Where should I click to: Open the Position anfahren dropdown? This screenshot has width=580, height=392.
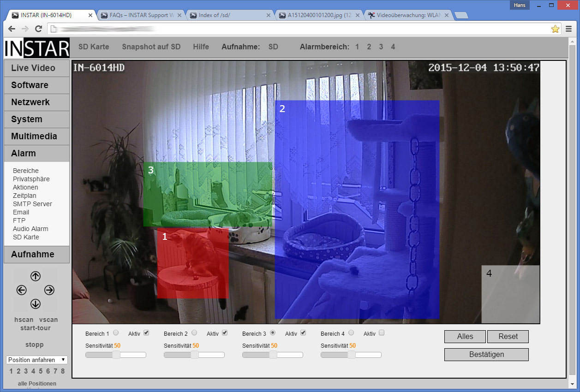click(37, 360)
